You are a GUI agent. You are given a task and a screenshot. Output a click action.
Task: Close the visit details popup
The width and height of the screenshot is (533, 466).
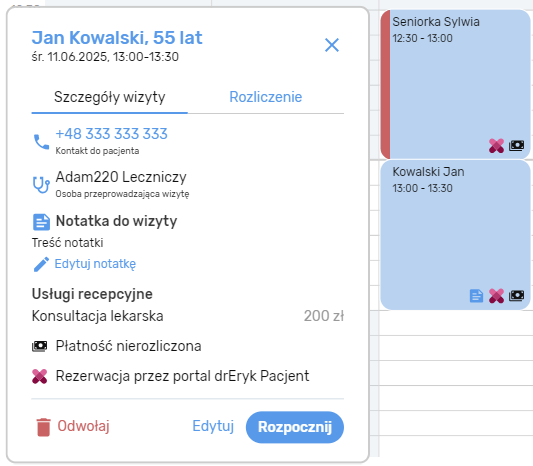pyautogui.click(x=332, y=45)
